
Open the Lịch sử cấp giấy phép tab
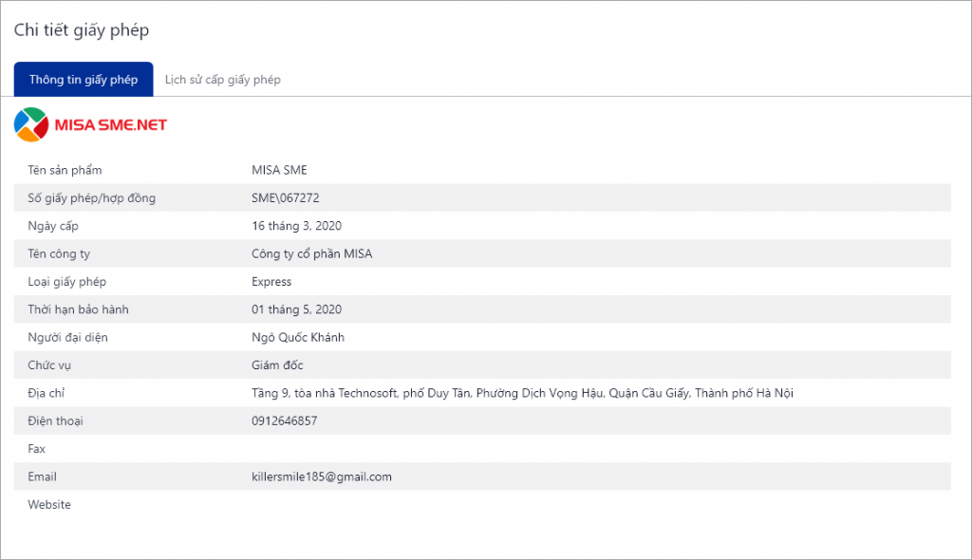coord(222,80)
